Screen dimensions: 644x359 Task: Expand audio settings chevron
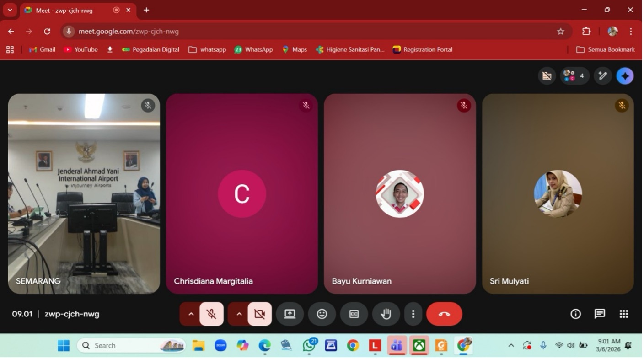coord(191,314)
